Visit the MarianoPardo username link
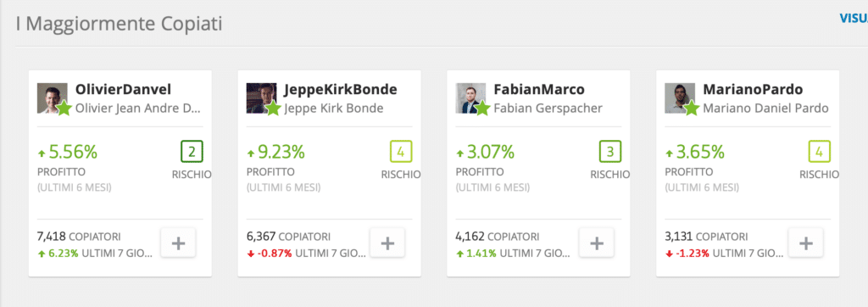The height and width of the screenshot is (307, 868). click(753, 90)
